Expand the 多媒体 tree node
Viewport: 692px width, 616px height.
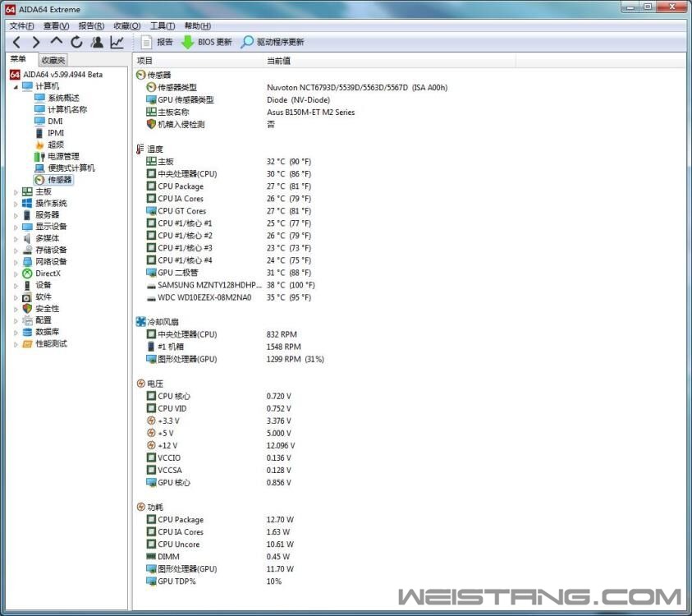16,239
